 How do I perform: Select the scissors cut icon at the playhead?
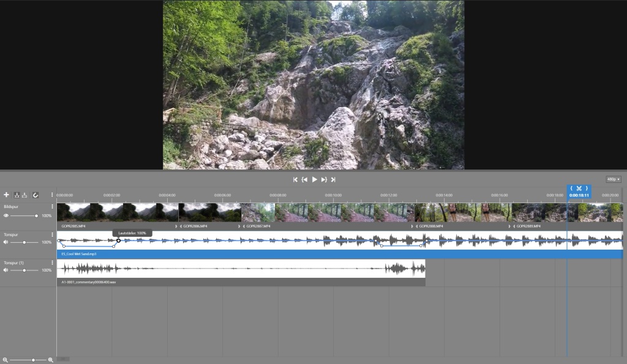coord(579,188)
